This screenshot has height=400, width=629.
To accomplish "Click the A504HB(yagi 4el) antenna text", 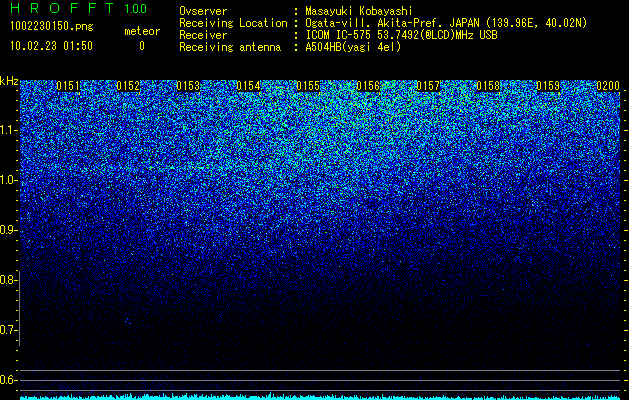I will click(353, 47).
